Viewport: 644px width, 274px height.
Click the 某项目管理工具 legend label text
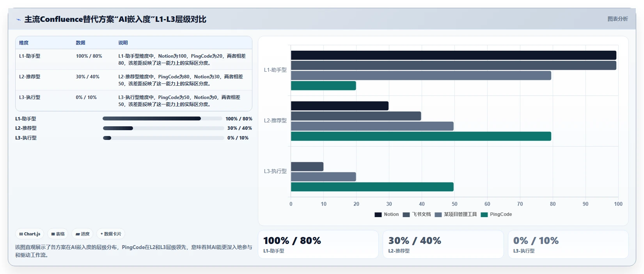pos(460,214)
